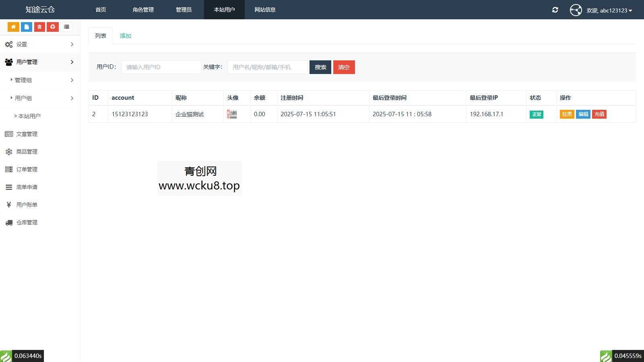Click the 用户ID input field
The height and width of the screenshot is (362, 644).
[161, 67]
